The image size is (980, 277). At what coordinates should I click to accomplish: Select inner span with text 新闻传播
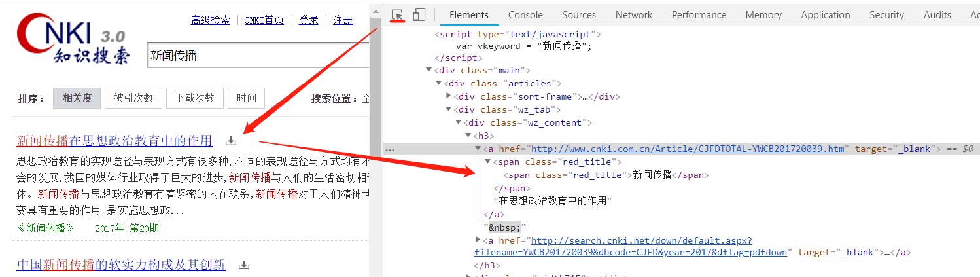coord(606,175)
